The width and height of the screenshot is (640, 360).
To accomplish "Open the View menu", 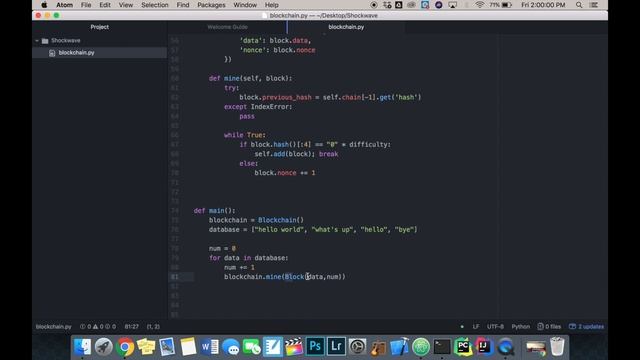I will coord(126,5).
